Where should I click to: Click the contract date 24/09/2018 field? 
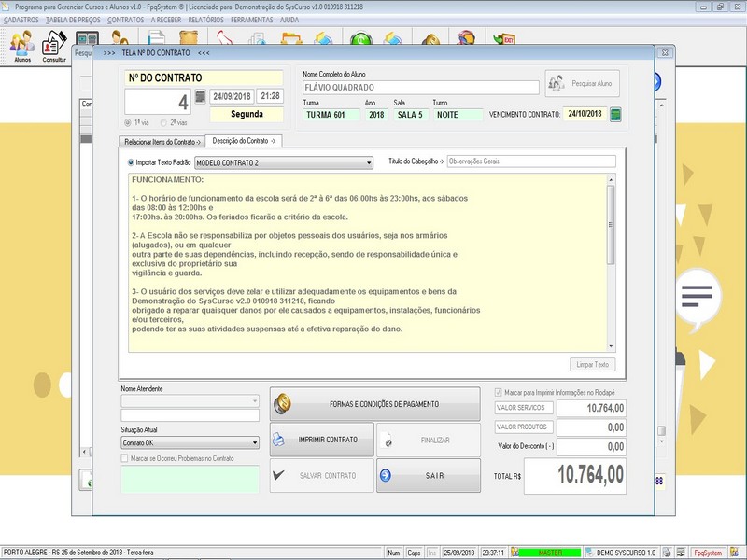tap(232, 96)
